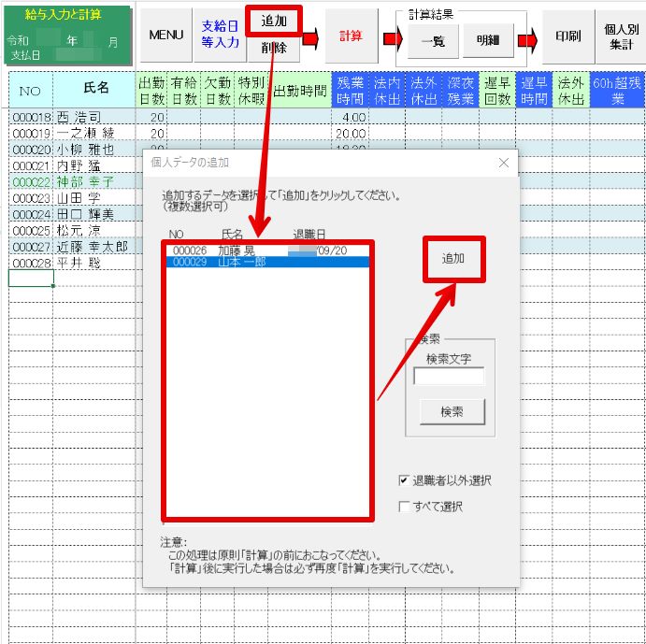
Task: Click the 氏名 column header
Action: point(95,89)
